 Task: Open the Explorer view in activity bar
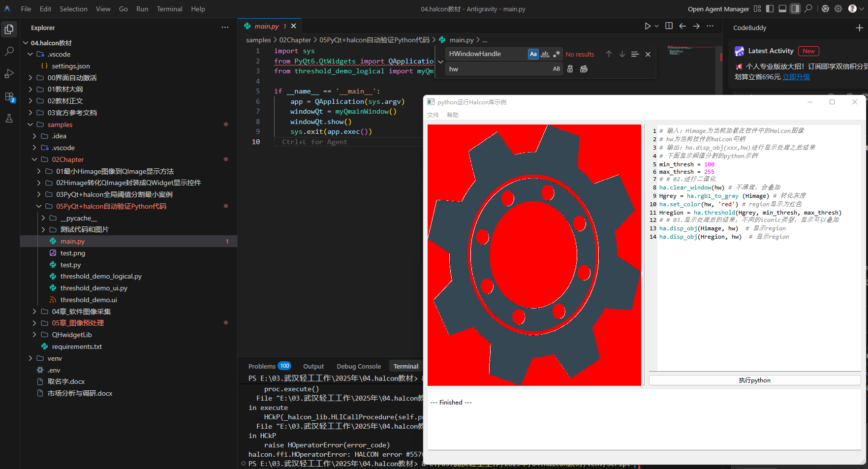9,30
